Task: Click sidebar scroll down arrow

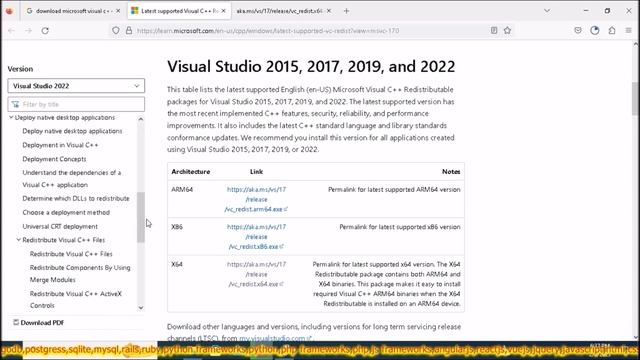Action: [x=141, y=308]
